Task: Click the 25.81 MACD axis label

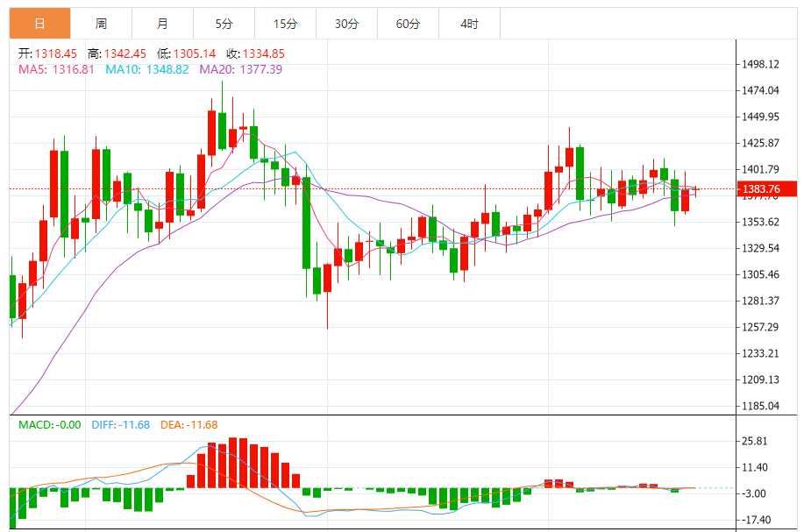Action: (x=755, y=441)
